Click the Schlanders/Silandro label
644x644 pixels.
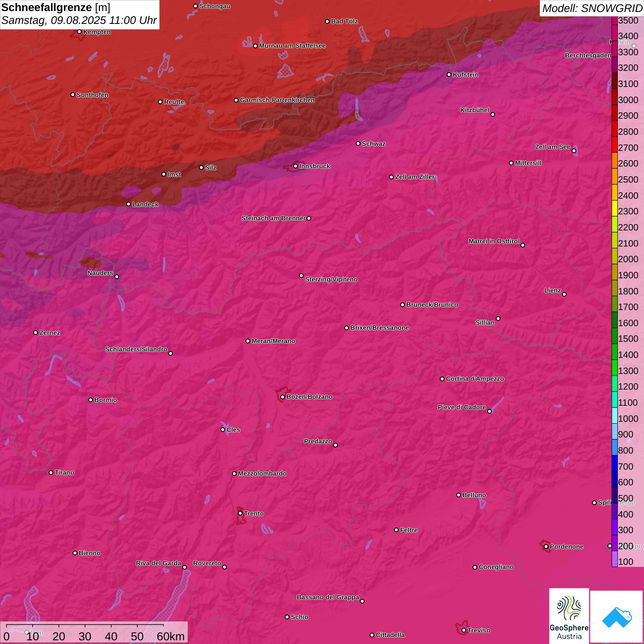[136, 349]
